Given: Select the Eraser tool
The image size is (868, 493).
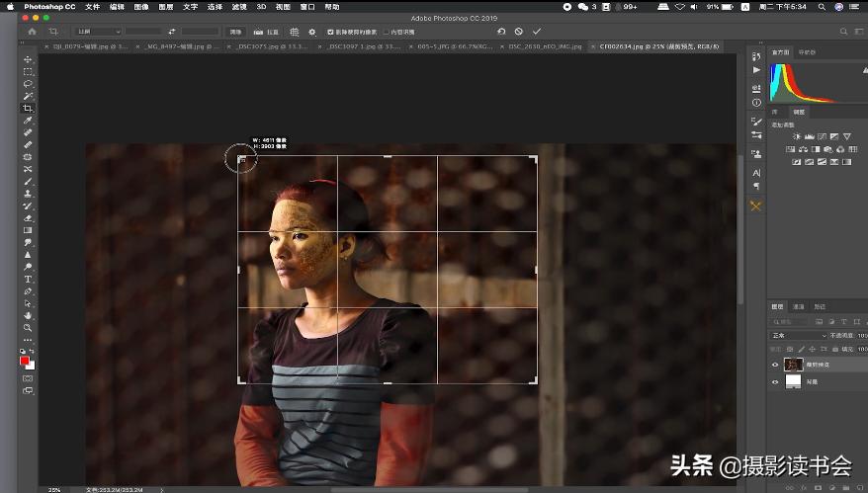Looking at the screenshot, I should [28, 217].
